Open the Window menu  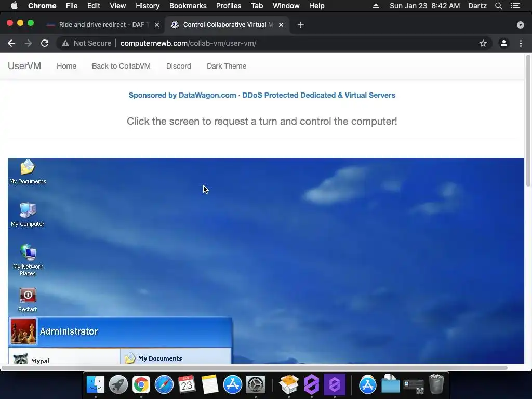click(286, 6)
